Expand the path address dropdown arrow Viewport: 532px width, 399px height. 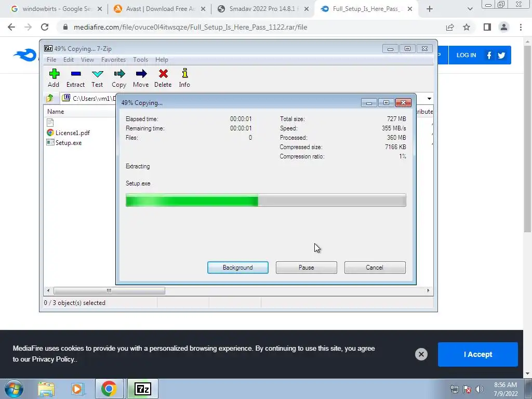[x=429, y=99]
